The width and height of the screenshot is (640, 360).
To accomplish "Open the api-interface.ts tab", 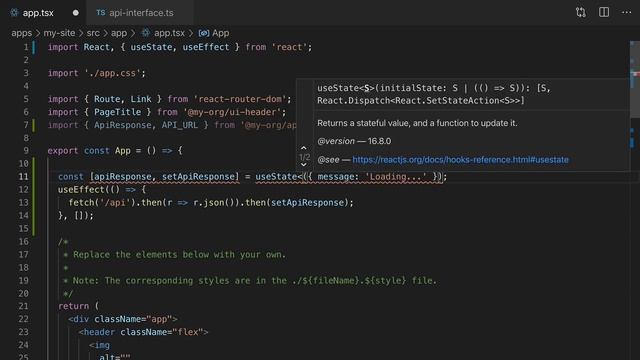I will (x=141, y=13).
